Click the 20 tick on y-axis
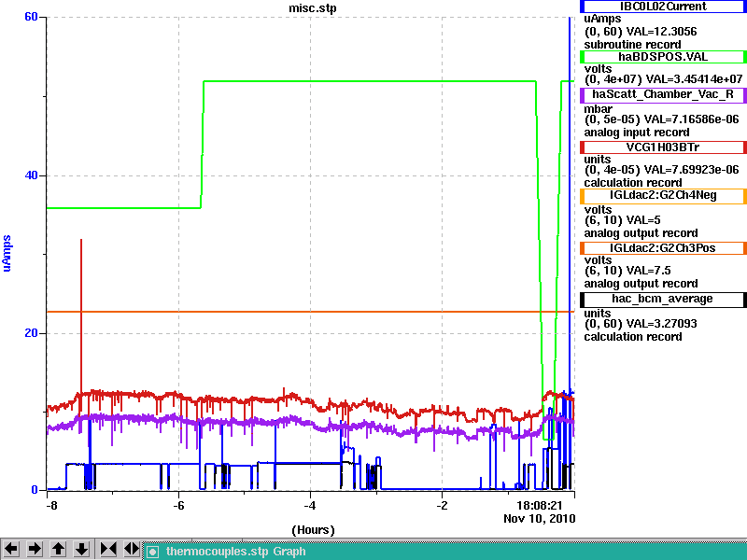The height and width of the screenshot is (560, 747). coord(31,333)
